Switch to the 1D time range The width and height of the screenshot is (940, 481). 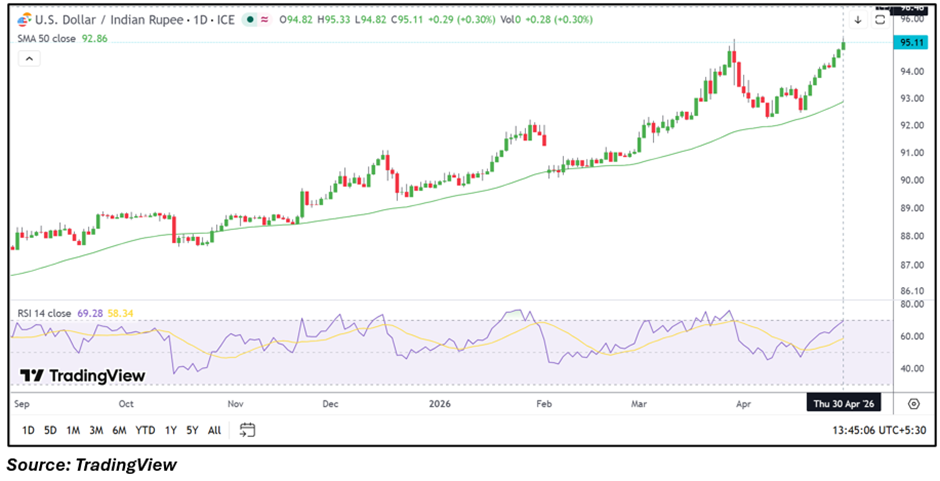[x=28, y=430]
